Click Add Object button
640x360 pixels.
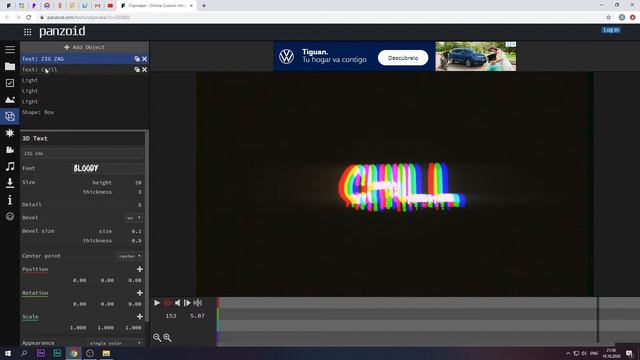point(84,47)
